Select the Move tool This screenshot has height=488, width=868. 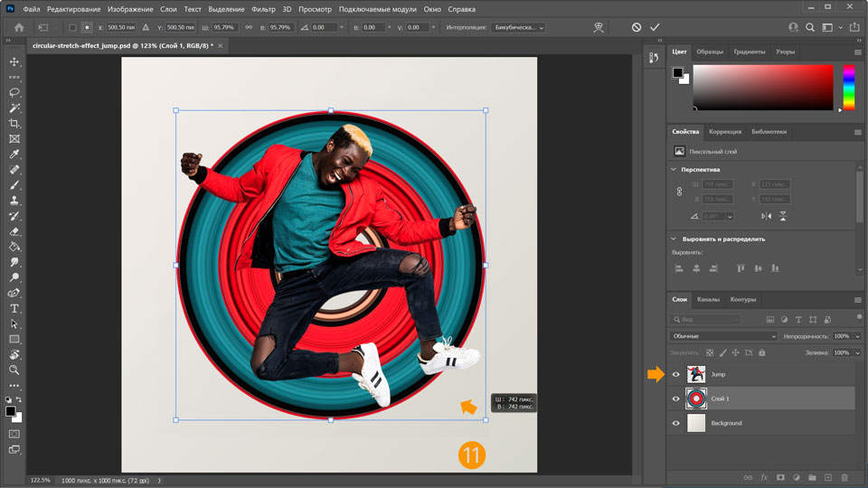[x=14, y=61]
